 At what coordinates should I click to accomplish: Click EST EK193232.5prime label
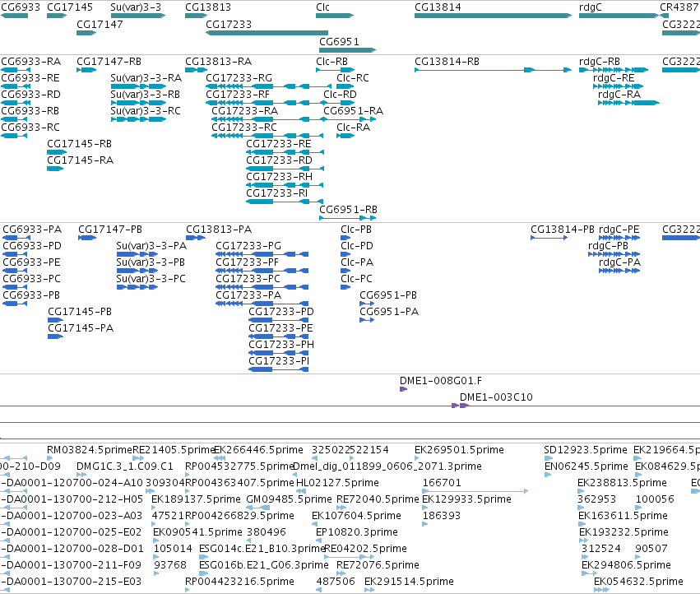(624, 532)
